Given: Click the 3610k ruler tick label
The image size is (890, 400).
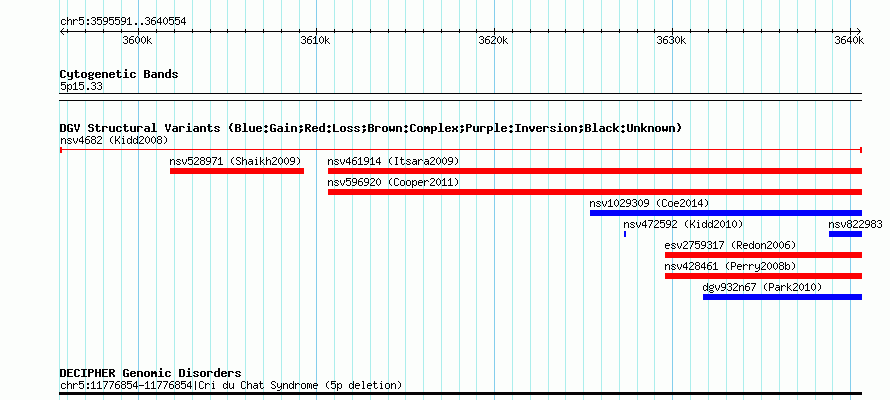Looking at the screenshot, I should tap(316, 41).
